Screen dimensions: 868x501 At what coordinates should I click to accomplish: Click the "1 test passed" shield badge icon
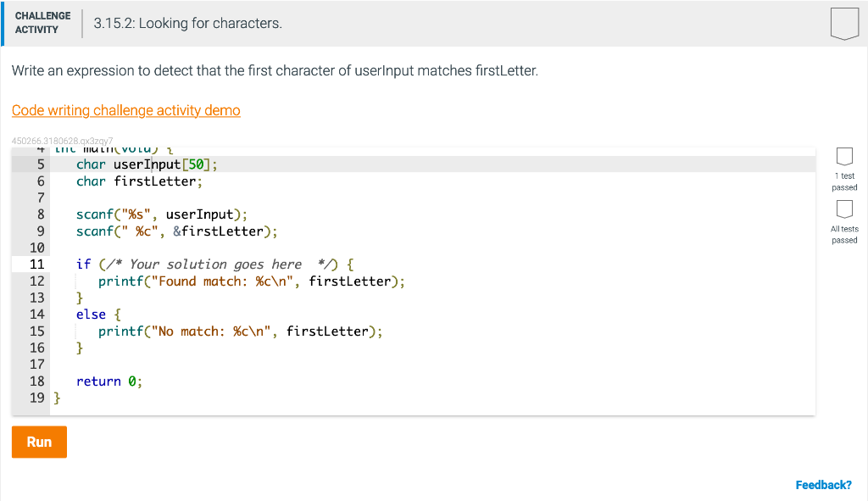844,156
